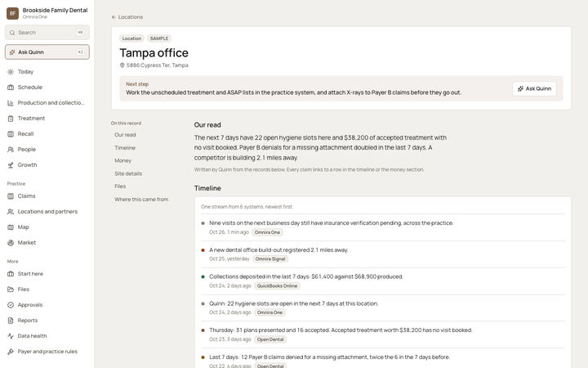Screen dimensions: 588x368
Task: Click the Approvals checkmark icon
Action: pos(11,305)
